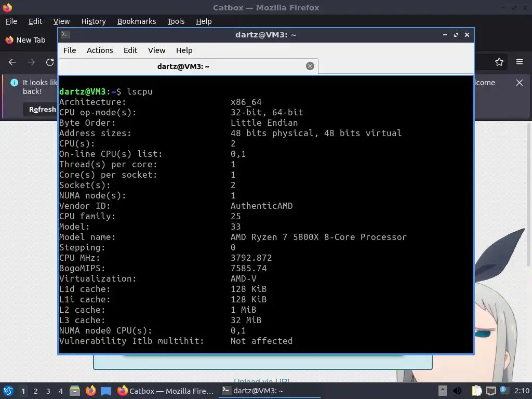Image resolution: width=532 pixels, height=399 pixels.
Task: Click 'AuthenticAMD' vendor value
Action: (x=261, y=206)
